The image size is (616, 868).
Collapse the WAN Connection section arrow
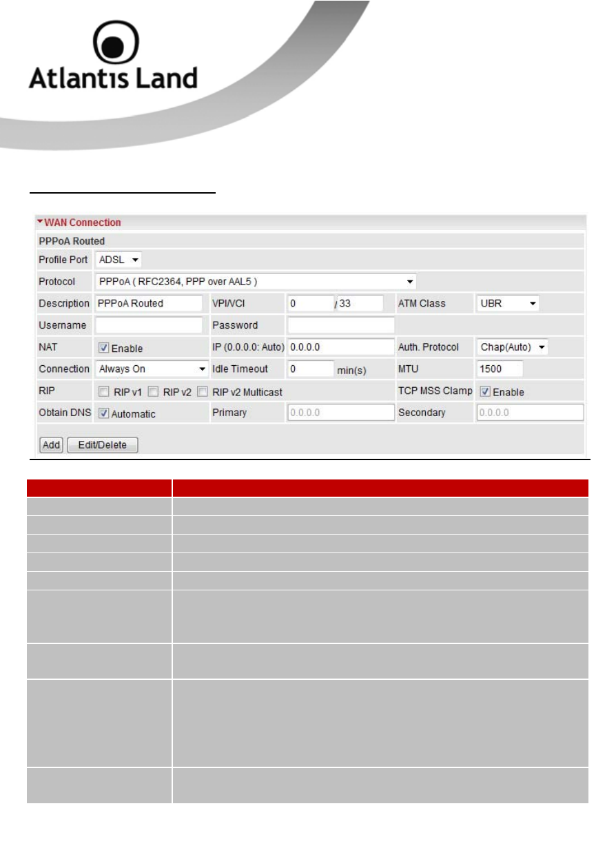coord(40,223)
